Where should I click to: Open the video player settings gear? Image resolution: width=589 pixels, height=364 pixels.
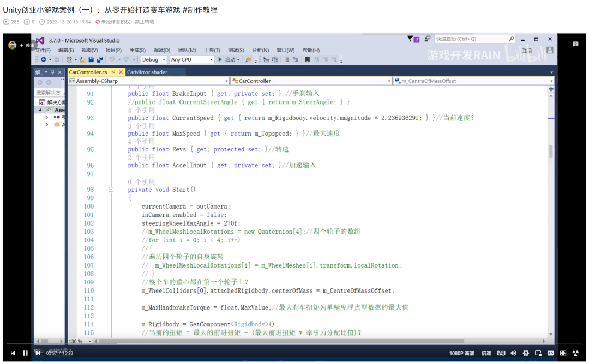526,353
